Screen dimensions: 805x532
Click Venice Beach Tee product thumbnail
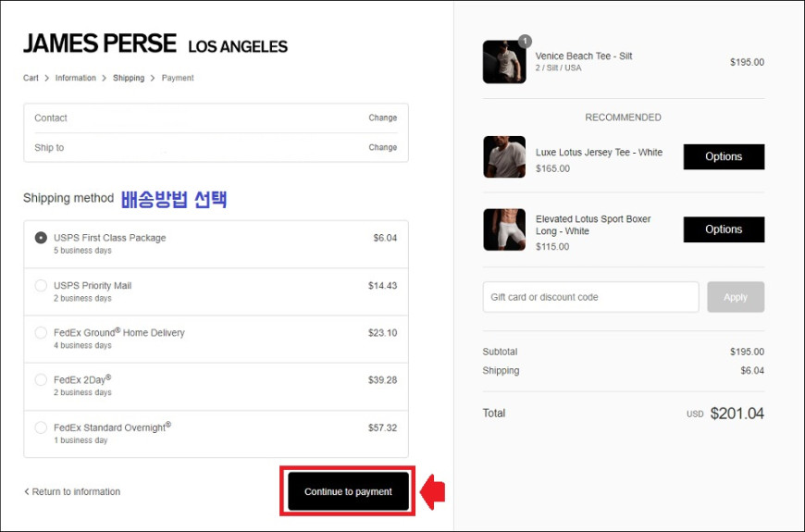[x=504, y=62]
